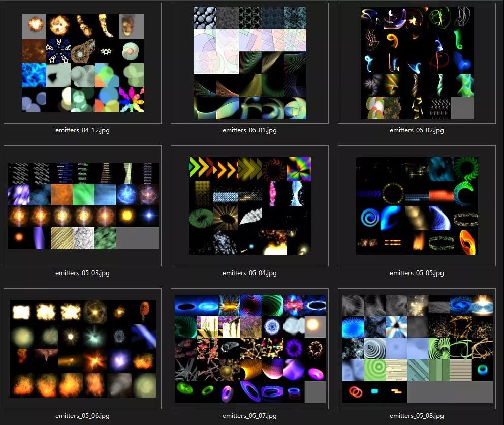This screenshot has height=425, width=504.
Task: Select the emitters_05_03.jpg thumbnail
Action: pyautogui.click(x=83, y=206)
